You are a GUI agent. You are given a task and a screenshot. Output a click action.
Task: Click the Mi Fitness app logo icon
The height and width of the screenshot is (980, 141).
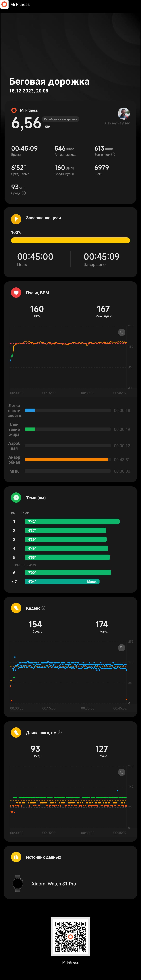click(x=4, y=4)
